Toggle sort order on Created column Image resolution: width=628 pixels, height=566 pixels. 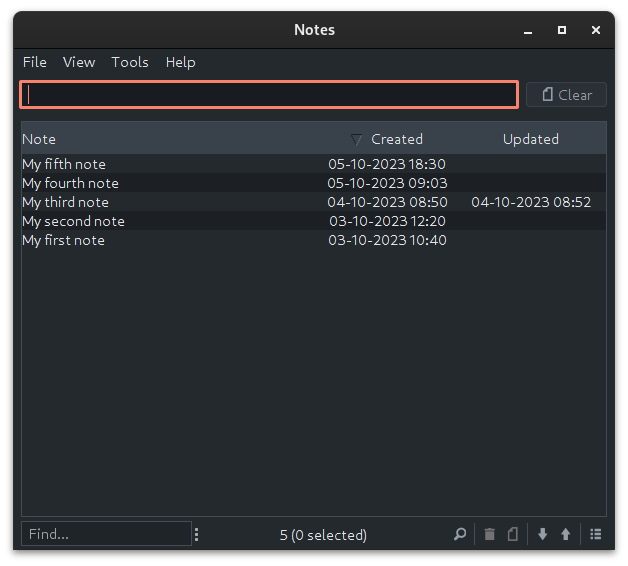tap(396, 139)
